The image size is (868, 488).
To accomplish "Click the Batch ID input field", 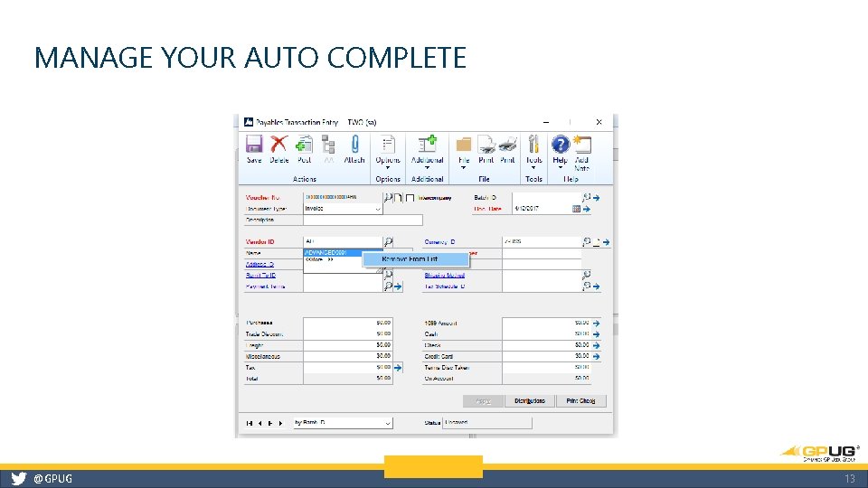I will 546,198.
